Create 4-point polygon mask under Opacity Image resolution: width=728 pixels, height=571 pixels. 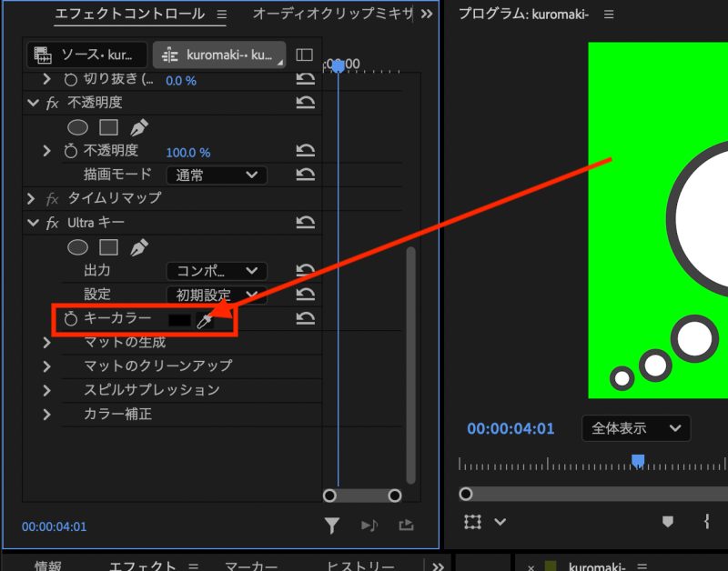pos(108,128)
